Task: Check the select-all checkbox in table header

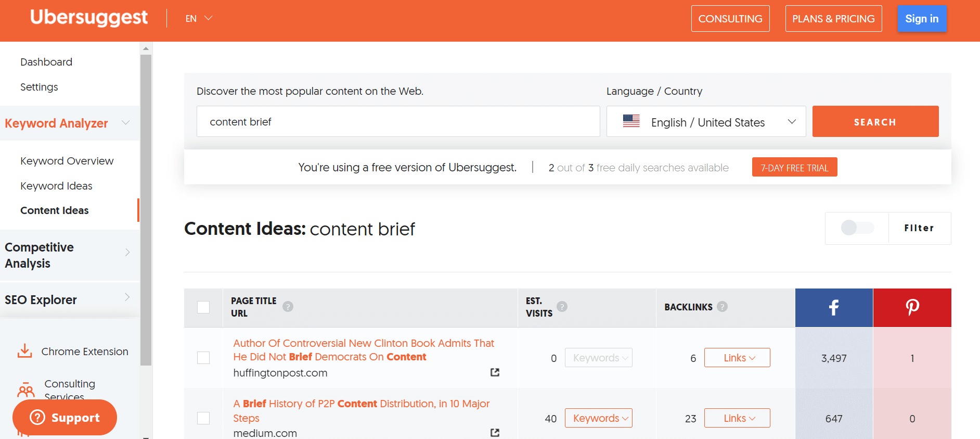Action: tap(203, 307)
